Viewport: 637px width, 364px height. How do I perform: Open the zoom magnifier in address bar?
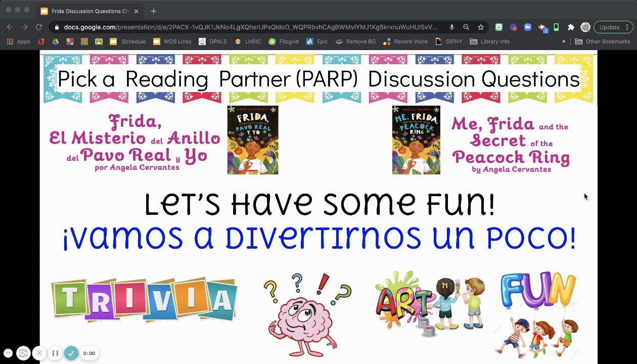point(466,27)
